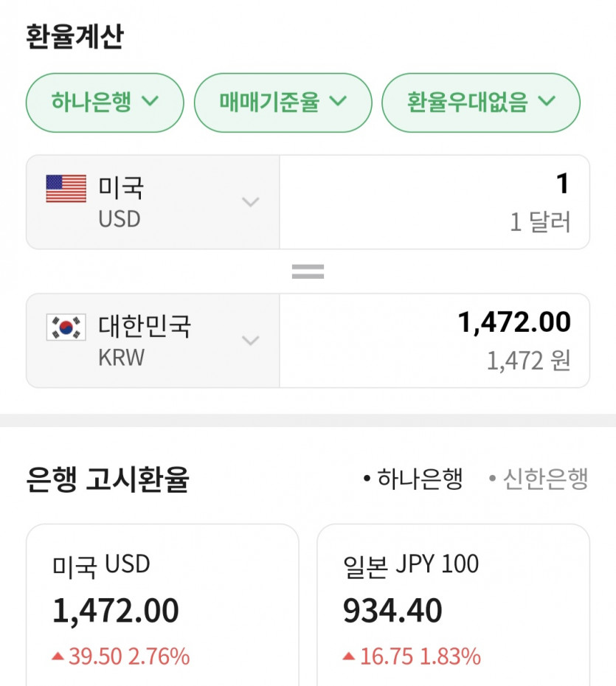
Task: Click the red up-arrow beside 39.50
Action: click(x=58, y=656)
